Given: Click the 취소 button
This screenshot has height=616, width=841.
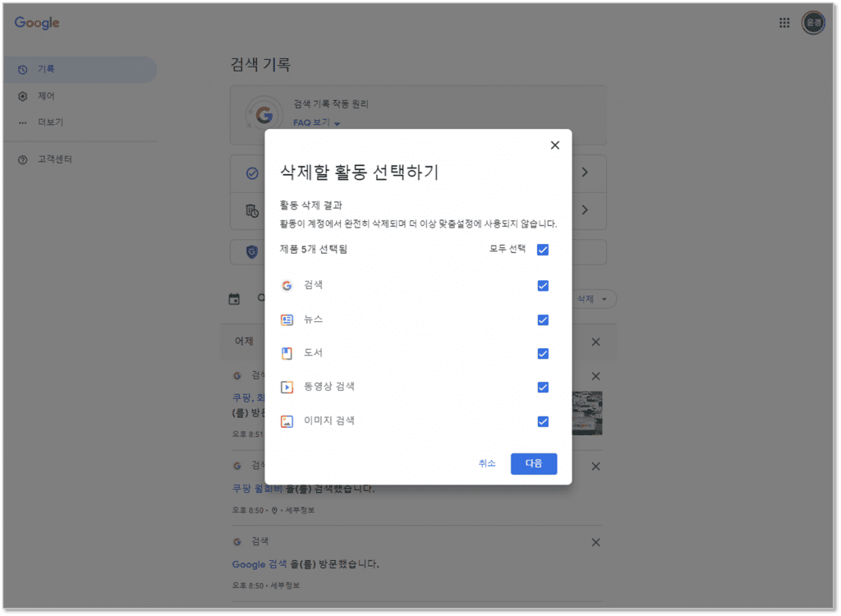Looking at the screenshot, I should coord(486,463).
